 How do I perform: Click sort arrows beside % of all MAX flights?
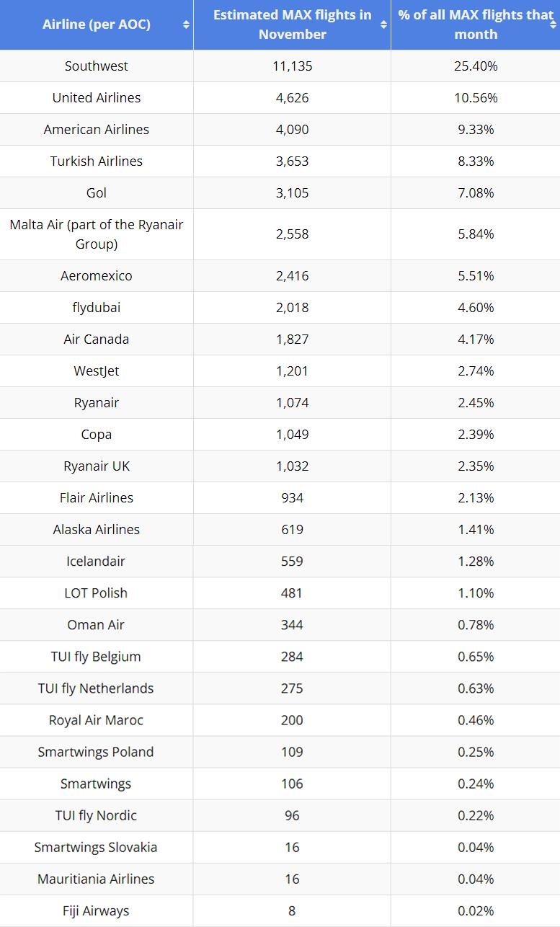point(554,25)
